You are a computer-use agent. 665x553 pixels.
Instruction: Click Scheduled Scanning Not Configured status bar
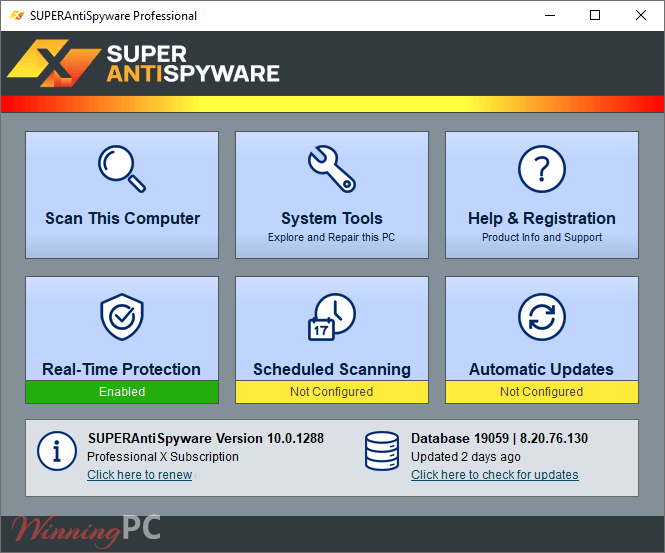click(332, 392)
